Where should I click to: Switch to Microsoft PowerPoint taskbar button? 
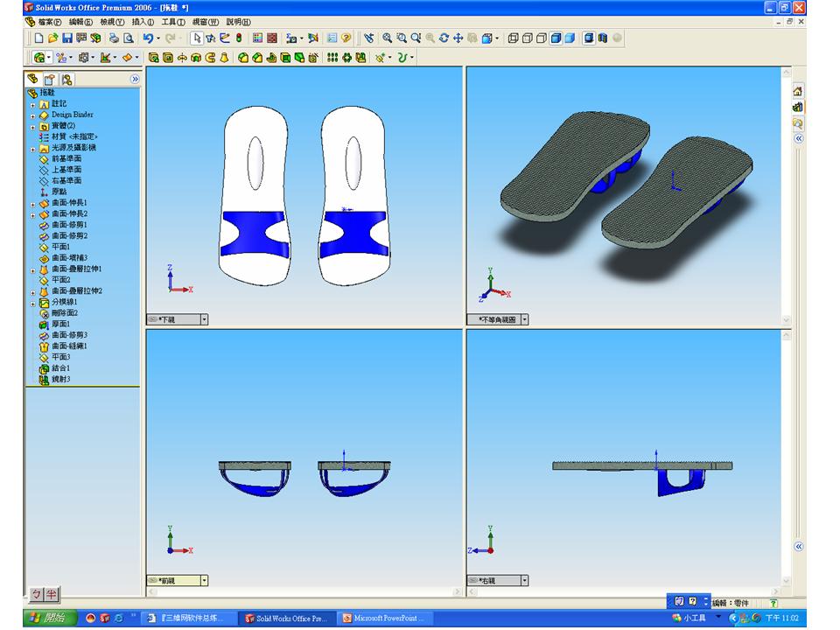point(383,618)
